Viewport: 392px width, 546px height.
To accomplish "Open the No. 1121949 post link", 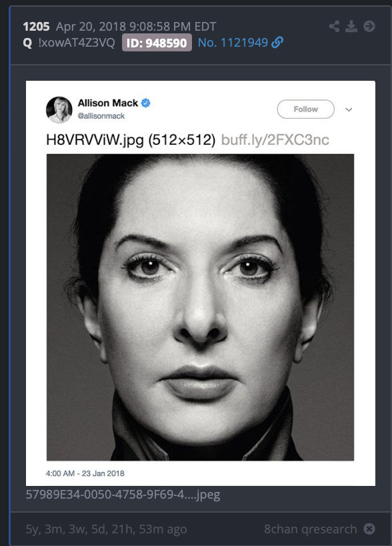I will coord(233,43).
